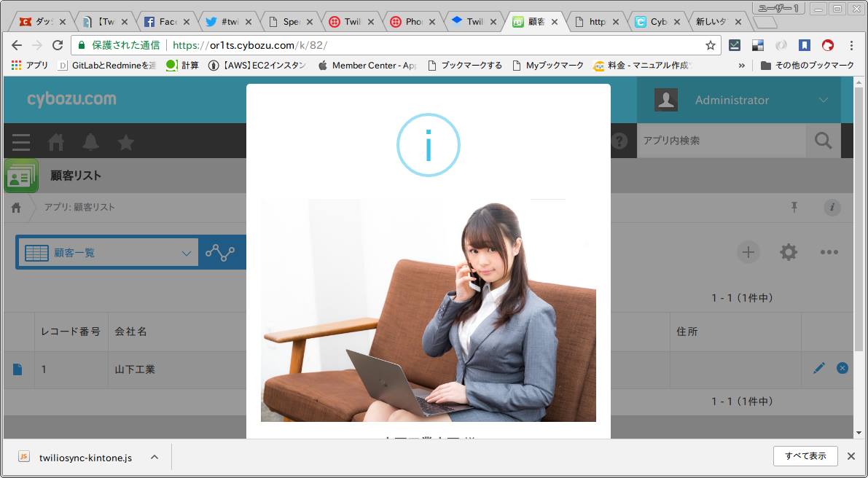Viewport: 868px width, 478px height.
Task: Open download item options for twiliosync-kintone.js
Action: click(x=155, y=457)
